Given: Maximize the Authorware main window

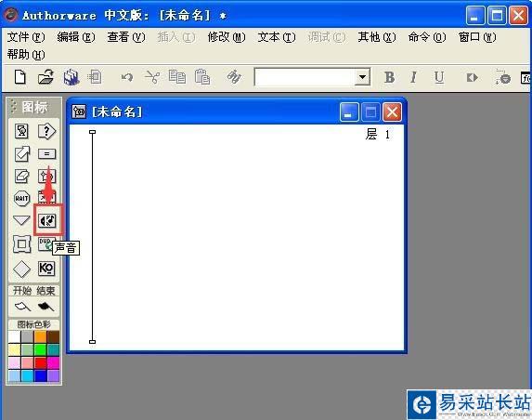Looking at the screenshot, I should (x=497, y=15).
